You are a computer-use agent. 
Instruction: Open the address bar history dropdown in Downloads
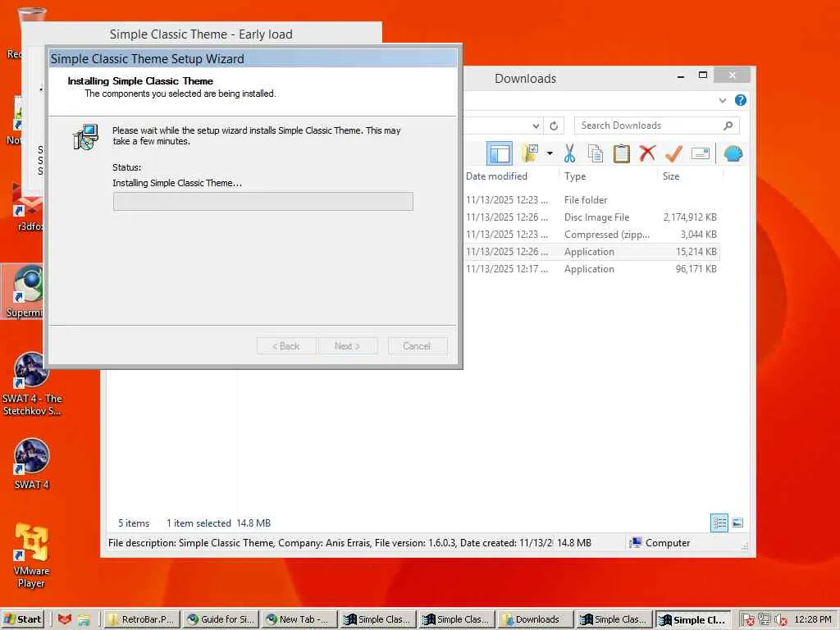click(x=536, y=126)
